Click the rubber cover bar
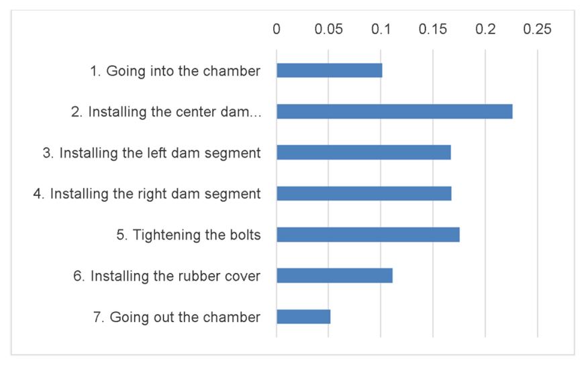Image resolution: width=588 pixels, height=365 pixels. point(334,276)
